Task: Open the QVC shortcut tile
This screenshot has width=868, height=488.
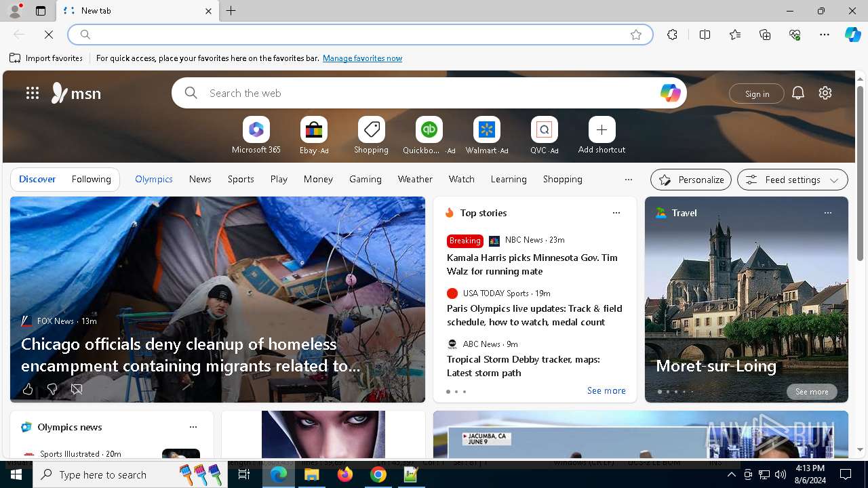Action: point(544,136)
